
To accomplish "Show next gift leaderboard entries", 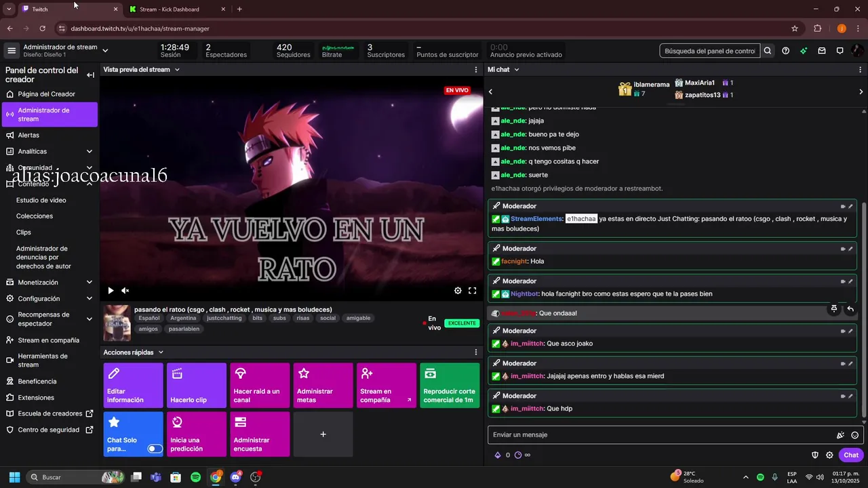I will pyautogui.click(x=861, y=91).
